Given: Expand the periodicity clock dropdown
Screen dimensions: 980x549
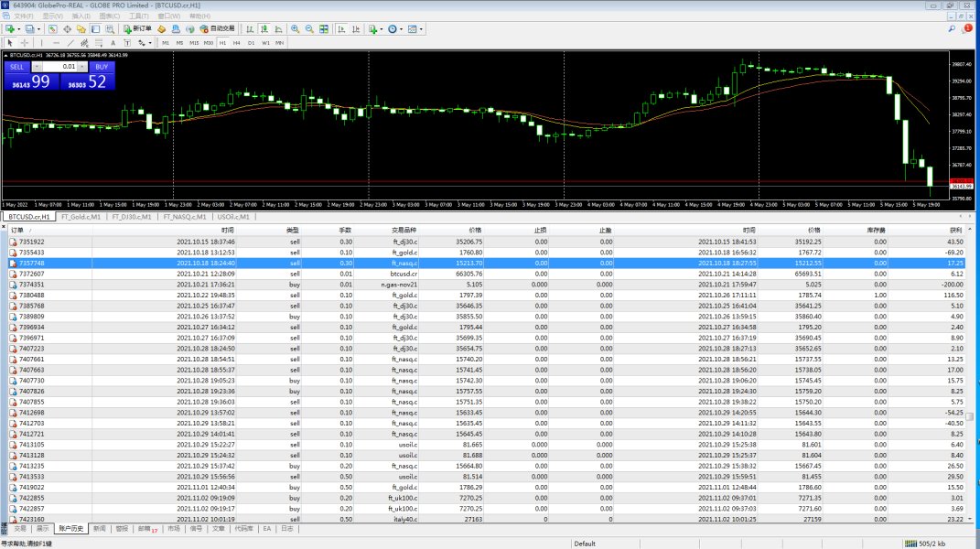Looking at the screenshot, I should tap(403, 29).
